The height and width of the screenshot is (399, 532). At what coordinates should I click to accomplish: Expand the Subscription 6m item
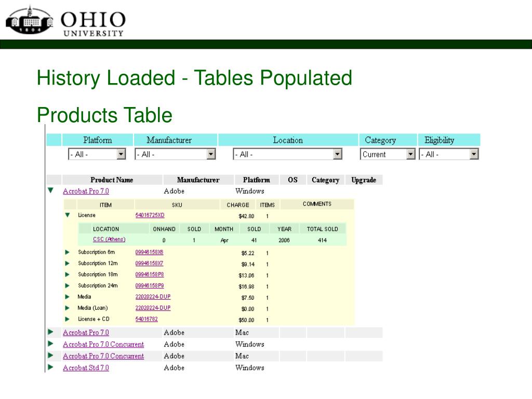[x=67, y=252]
